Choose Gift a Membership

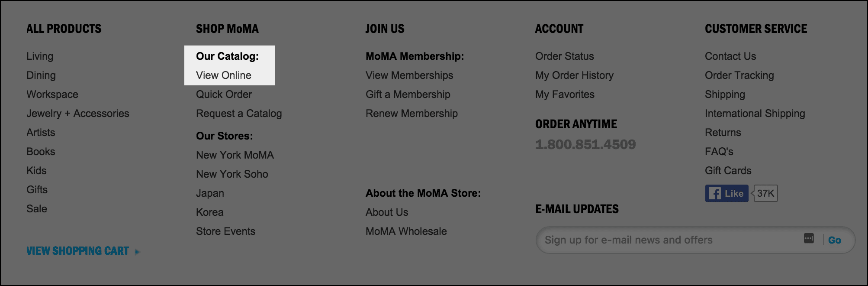coord(408,94)
